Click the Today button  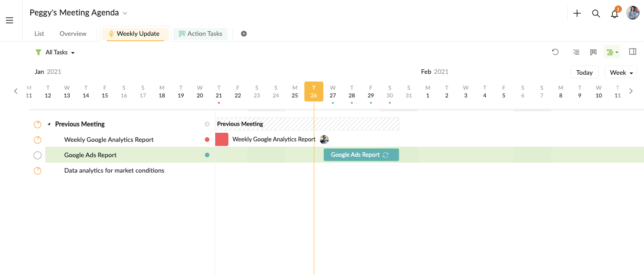click(584, 72)
